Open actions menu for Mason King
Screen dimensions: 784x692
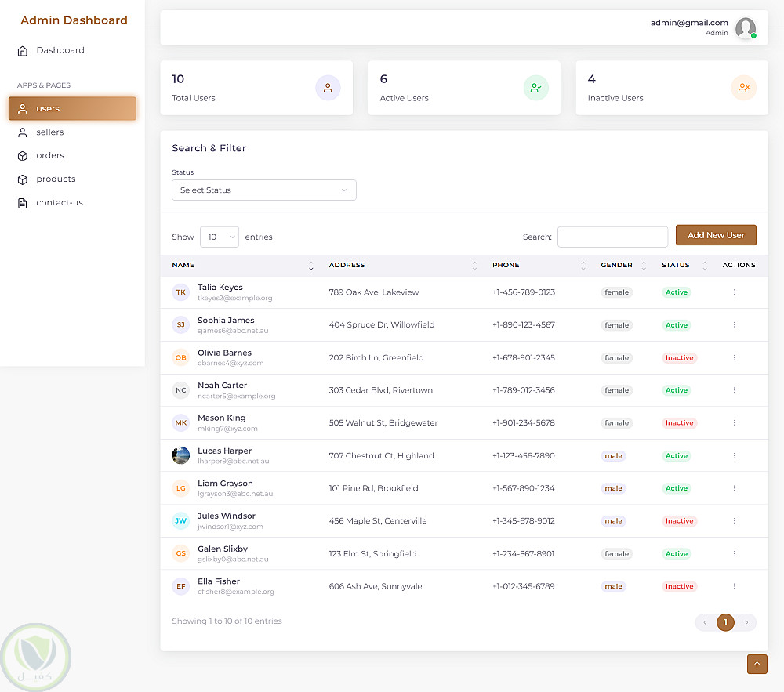coord(735,422)
